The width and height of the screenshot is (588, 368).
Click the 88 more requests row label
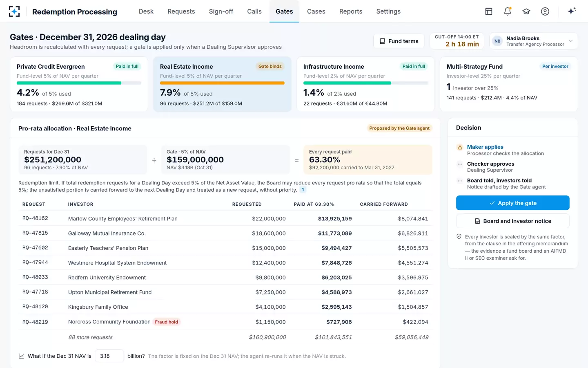90,337
